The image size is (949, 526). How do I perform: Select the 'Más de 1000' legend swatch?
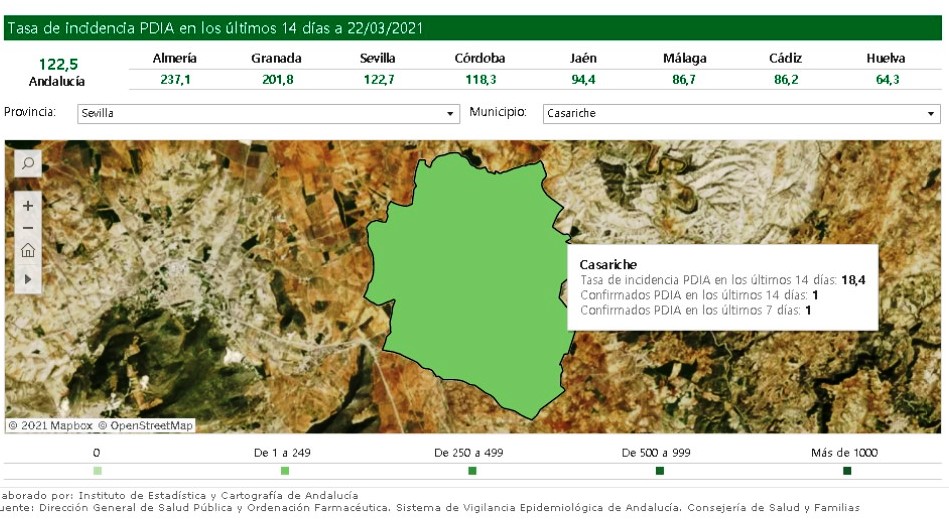click(847, 471)
